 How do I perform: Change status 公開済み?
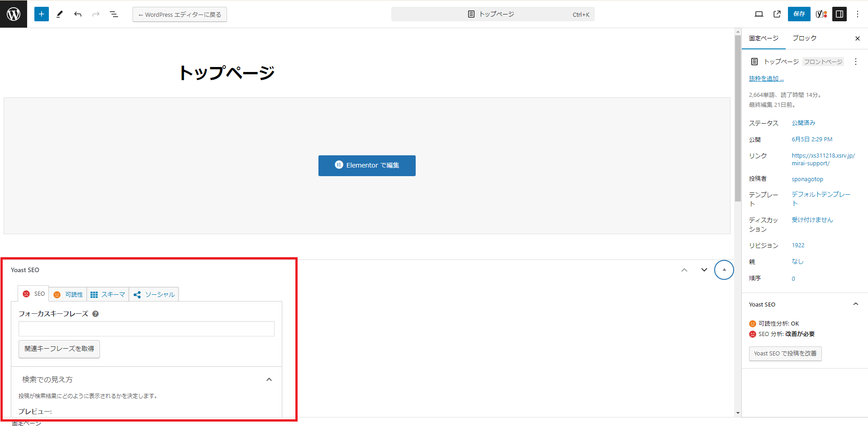(x=803, y=123)
